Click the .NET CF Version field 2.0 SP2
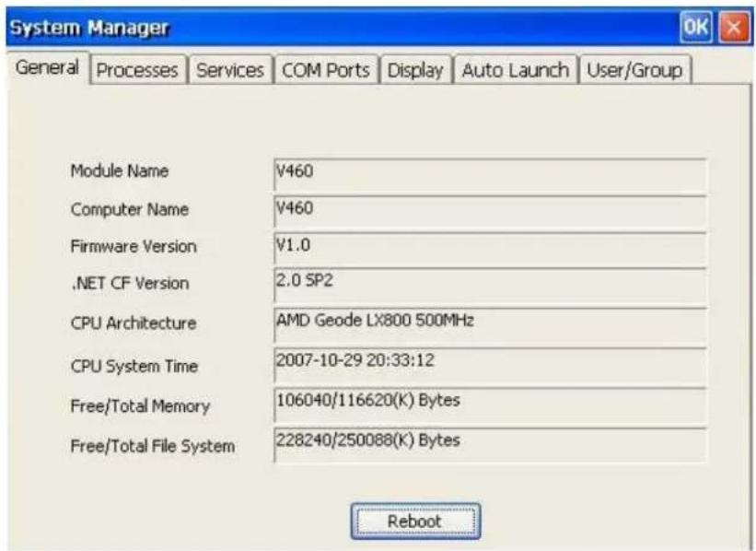The image size is (756, 551). [490, 287]
